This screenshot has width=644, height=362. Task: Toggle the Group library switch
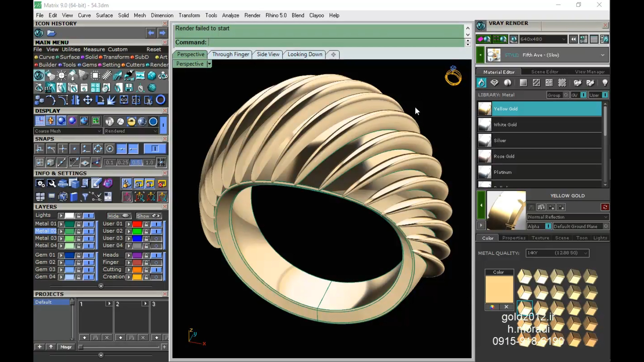pyautogui.click(x=566, y=95)
